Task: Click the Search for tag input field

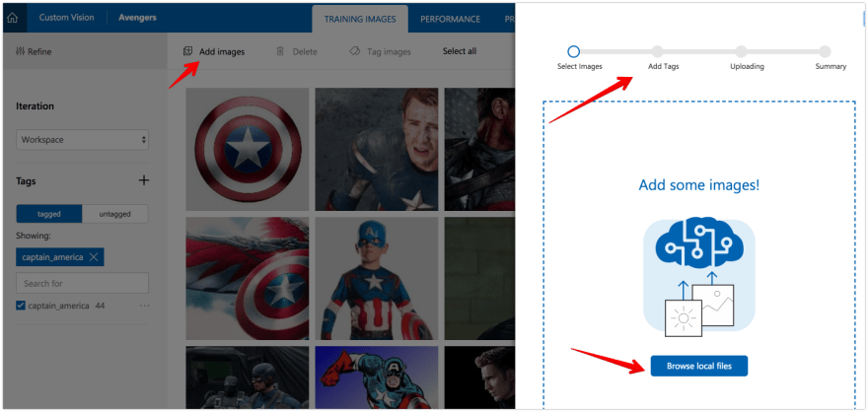Action: [83, 283]
